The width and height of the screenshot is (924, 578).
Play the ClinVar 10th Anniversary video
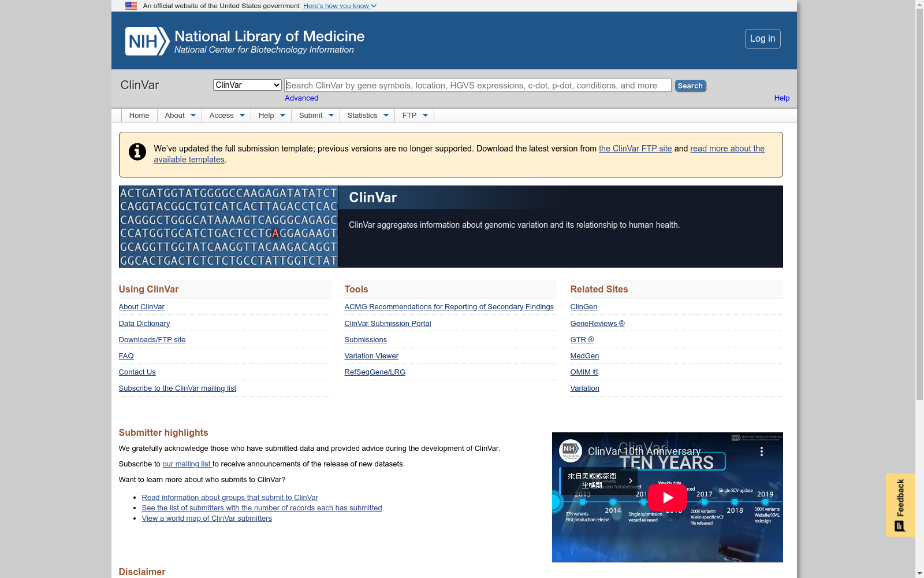(x=667, y=497)
